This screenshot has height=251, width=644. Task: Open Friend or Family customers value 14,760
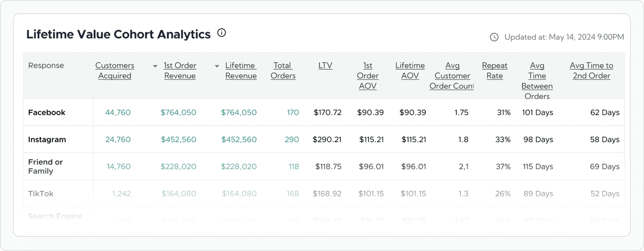pos(119,167)
